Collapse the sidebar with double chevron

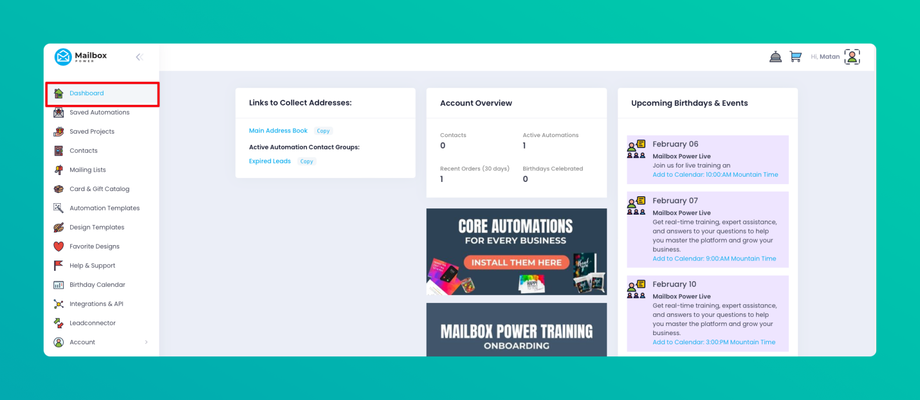pyautogui.click(x=139, y=57)
